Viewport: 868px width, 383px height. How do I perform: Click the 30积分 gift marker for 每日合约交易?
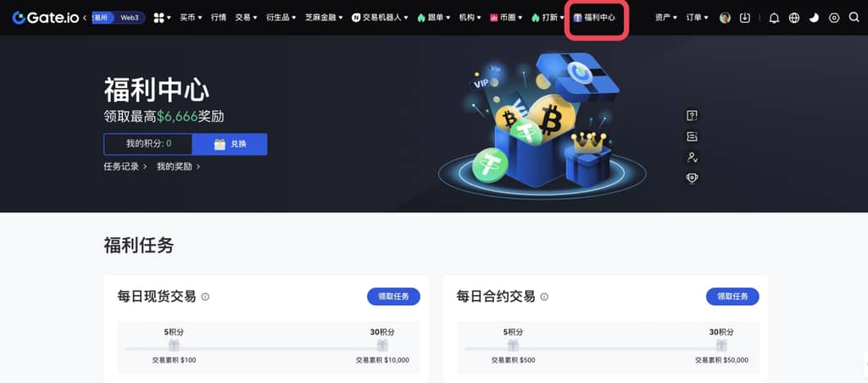[x=721, y=346]
